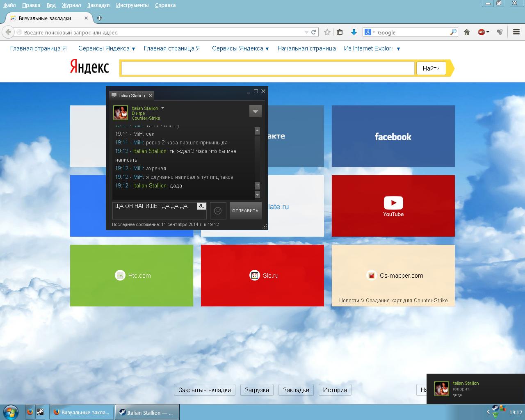Screen dimensions: 525x420
Task: Click Загрузки button
Action: pyautogui.click(x=257, y=390)
